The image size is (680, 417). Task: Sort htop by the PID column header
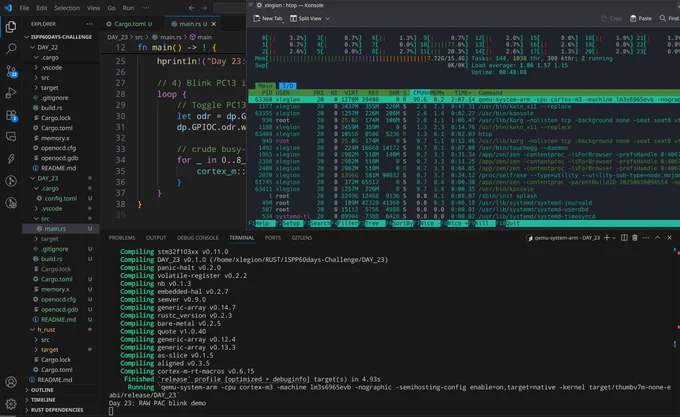tap(266, 92)
